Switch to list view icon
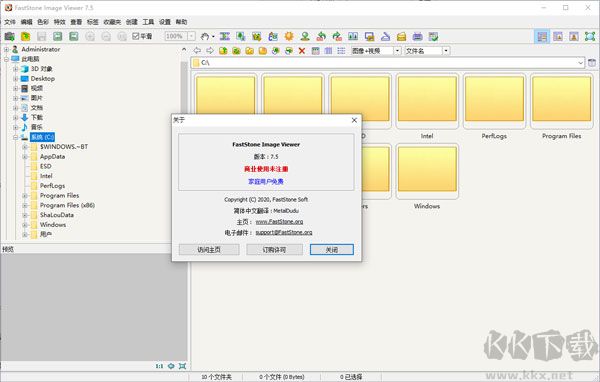Screen dimensions: 600x382 [341, 51]
